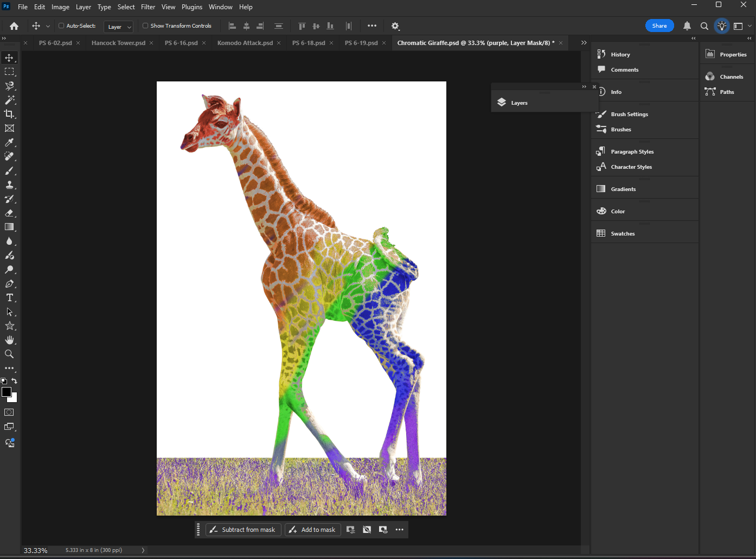Activate the Crop tool
The image size is (756, 559).
9,114
